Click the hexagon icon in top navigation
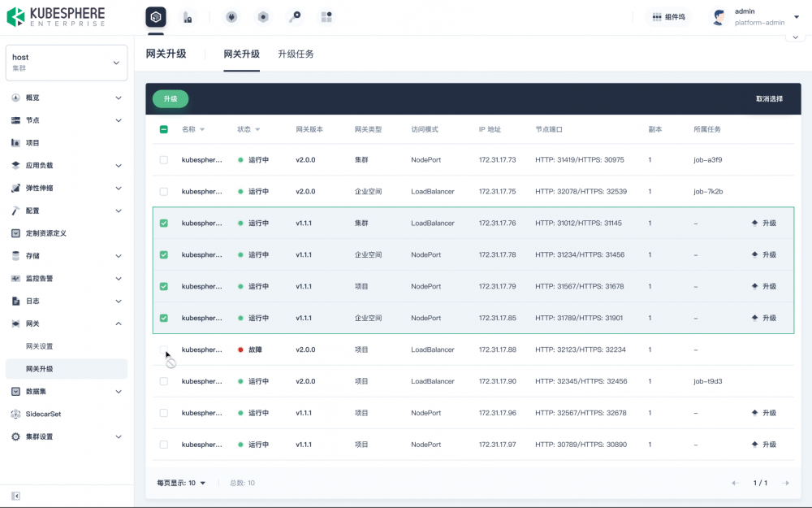The height and width of the screenshot is (508, 812). pos(263,17)
